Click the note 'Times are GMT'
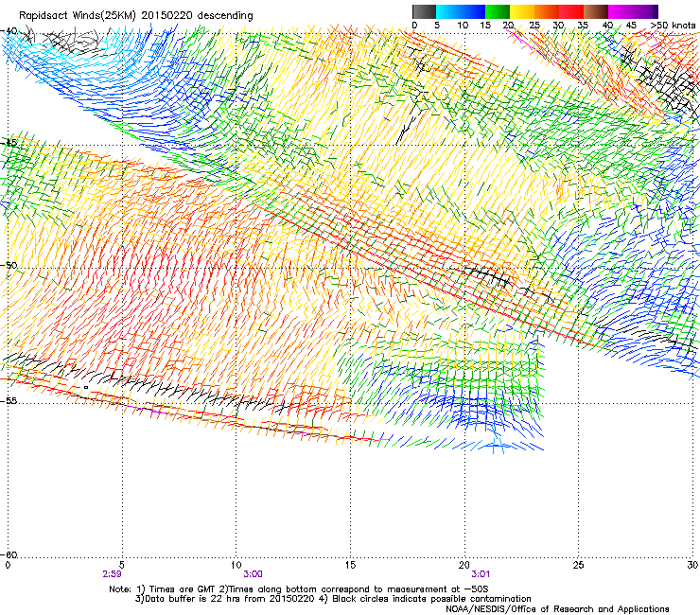 point(182,589)
